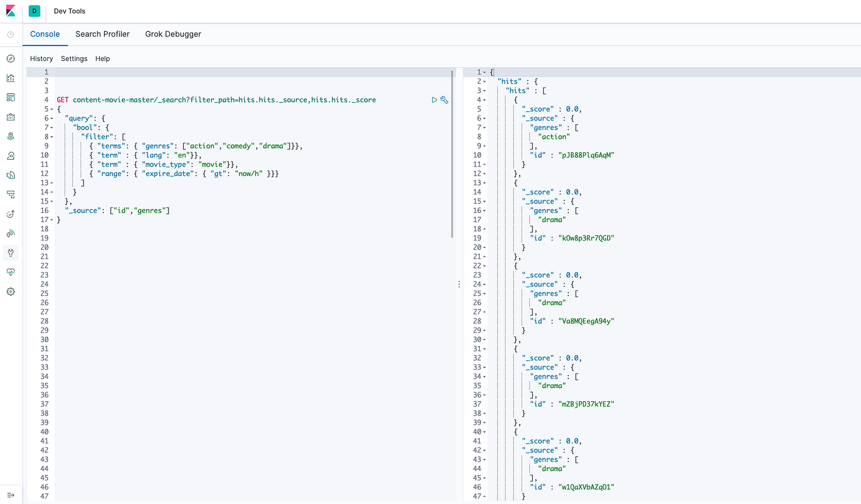Collapse "genres" fold at response line 7
Screen dimensions: 861x504
coord(486,128)
